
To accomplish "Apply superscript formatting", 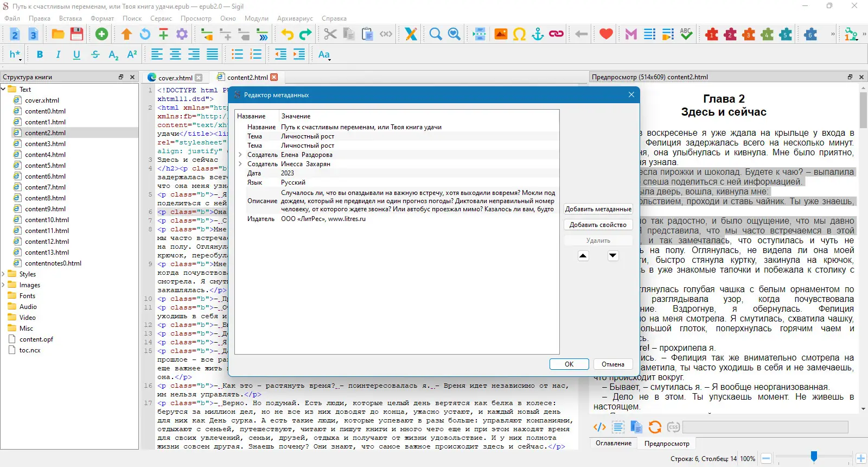I will coord(132,54).
